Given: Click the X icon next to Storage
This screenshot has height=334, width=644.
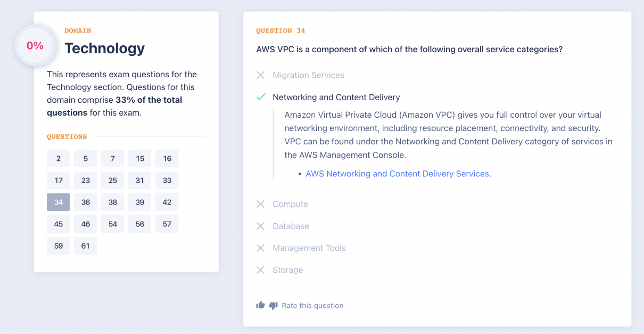Looking at the screenshot, I should [x=260, y=270].
